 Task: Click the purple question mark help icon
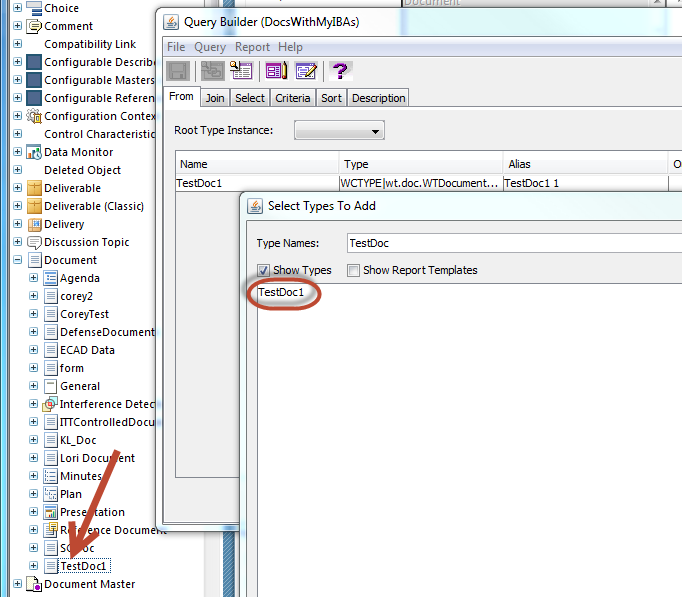(341, 71)
